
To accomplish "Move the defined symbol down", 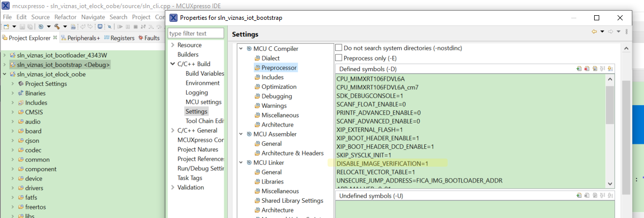I will pyautogui.click(x=610, y=69).
